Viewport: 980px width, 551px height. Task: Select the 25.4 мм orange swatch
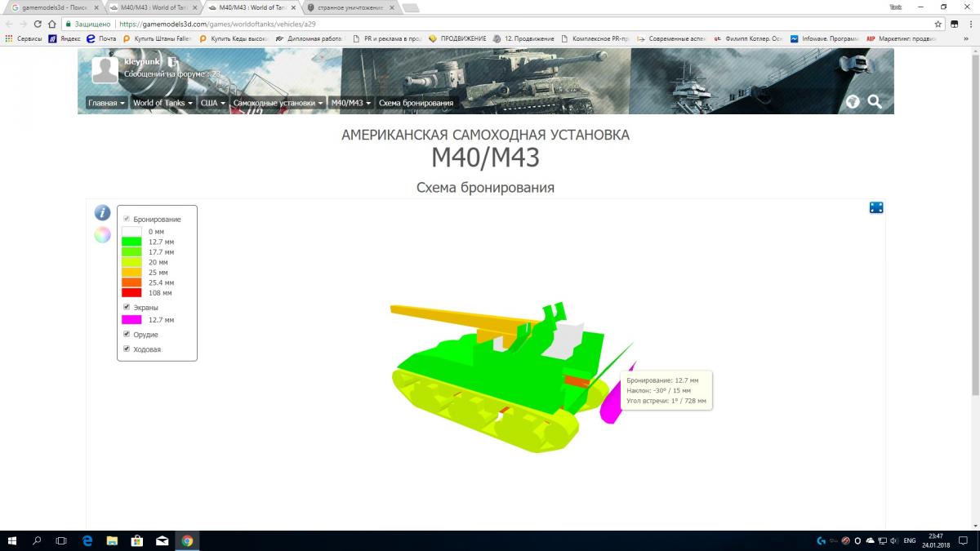tap(131, 282)
